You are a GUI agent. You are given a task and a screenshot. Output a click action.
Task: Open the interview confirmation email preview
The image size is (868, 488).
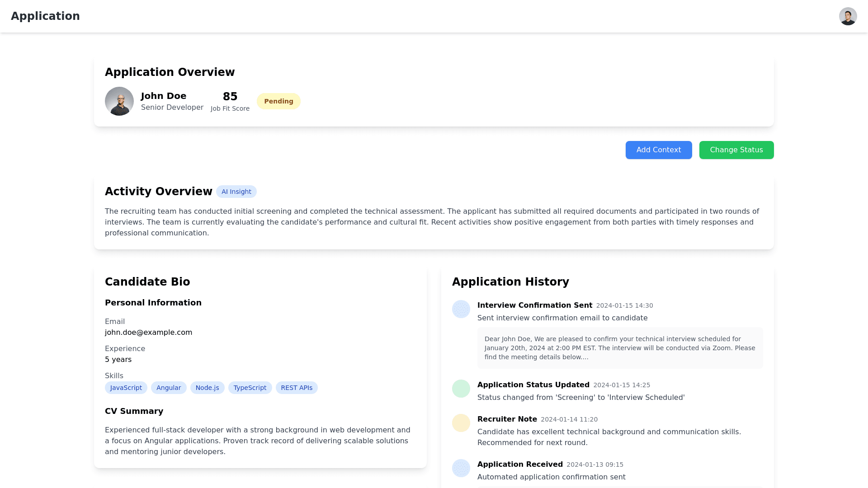[620, 348]
